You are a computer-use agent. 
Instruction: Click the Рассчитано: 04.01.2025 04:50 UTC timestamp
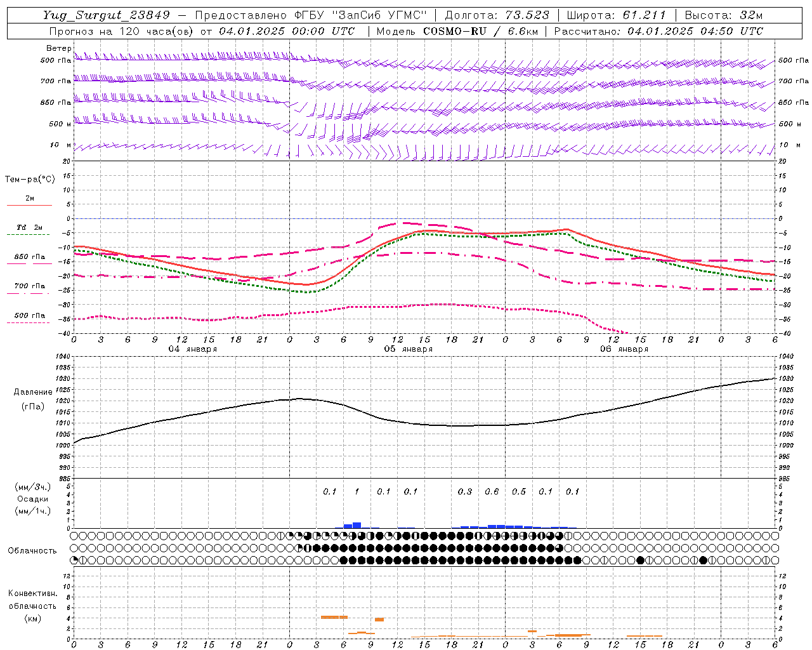(658, 31)
